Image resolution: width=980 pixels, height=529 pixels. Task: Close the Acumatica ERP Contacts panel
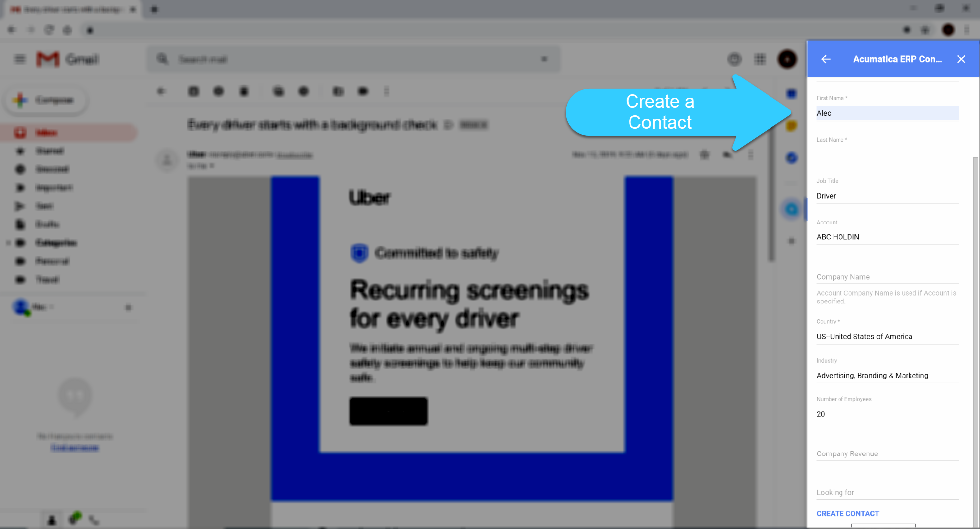click(961, 59)
